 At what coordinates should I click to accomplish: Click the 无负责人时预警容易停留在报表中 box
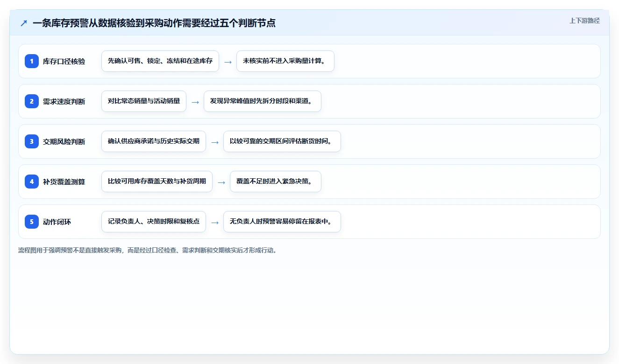[x=282, y=222]
